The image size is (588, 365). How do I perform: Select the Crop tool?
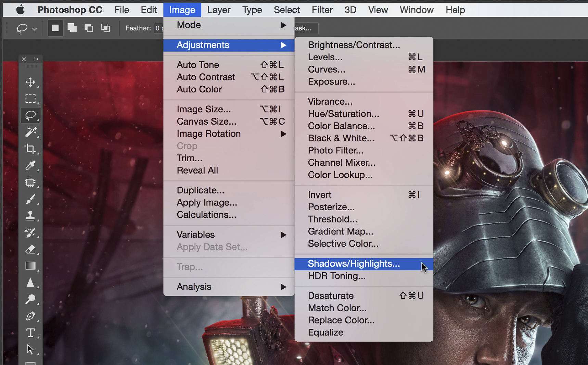point(30,149)
